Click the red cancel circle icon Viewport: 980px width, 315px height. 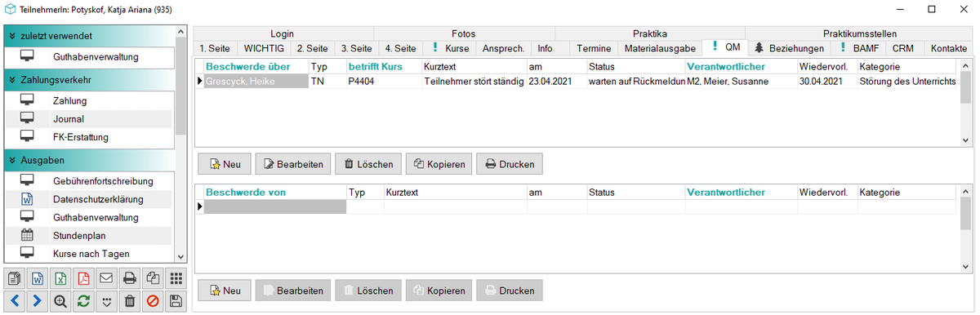[x=152, y=301]
